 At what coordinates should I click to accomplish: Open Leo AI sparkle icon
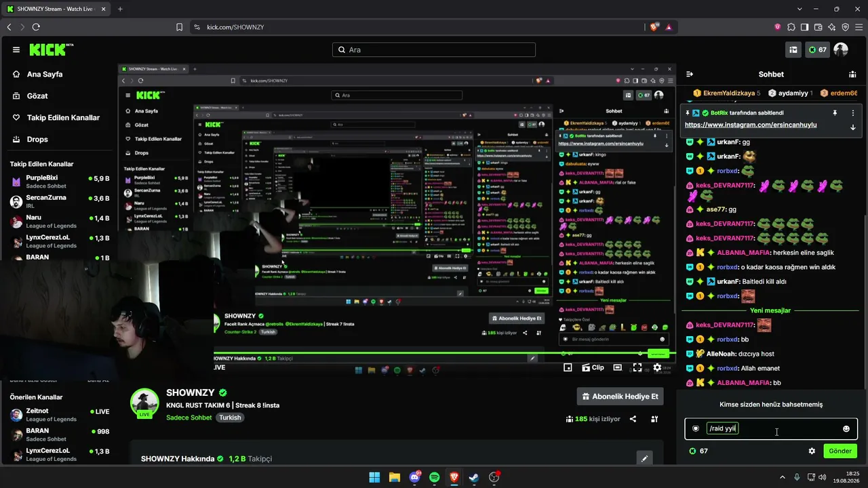coord(832,27)
